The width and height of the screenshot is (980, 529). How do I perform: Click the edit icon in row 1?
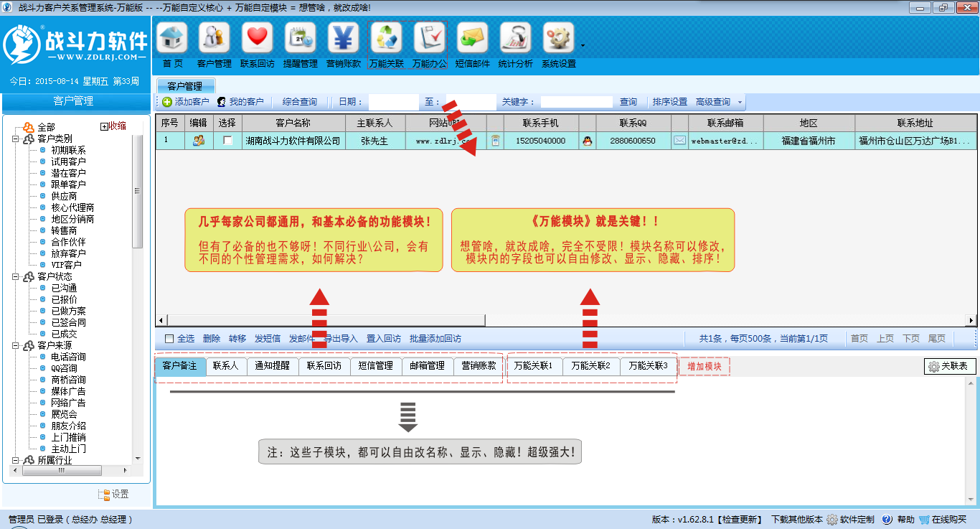point(199,141)
